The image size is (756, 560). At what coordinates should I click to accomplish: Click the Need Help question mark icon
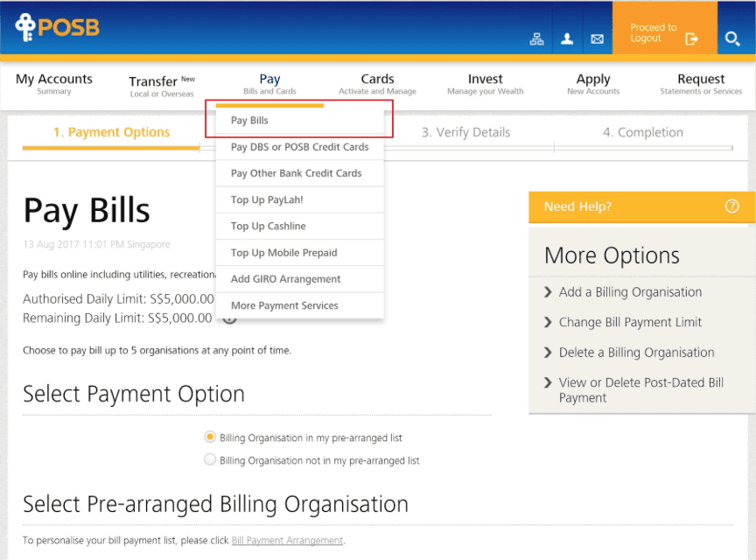click(731, 206)
